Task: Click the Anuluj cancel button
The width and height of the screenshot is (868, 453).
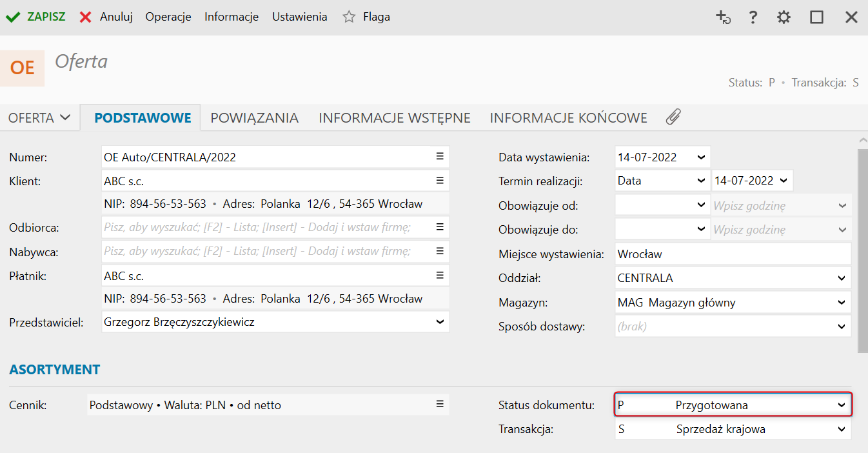Action: 106,17
